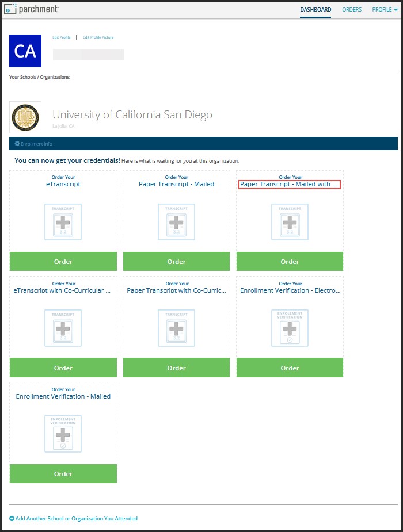The width and height of the screenshot is (403, 532).
Task: Order the Paper Transcript - Mailed with ...
Action: tap(290, 262)
